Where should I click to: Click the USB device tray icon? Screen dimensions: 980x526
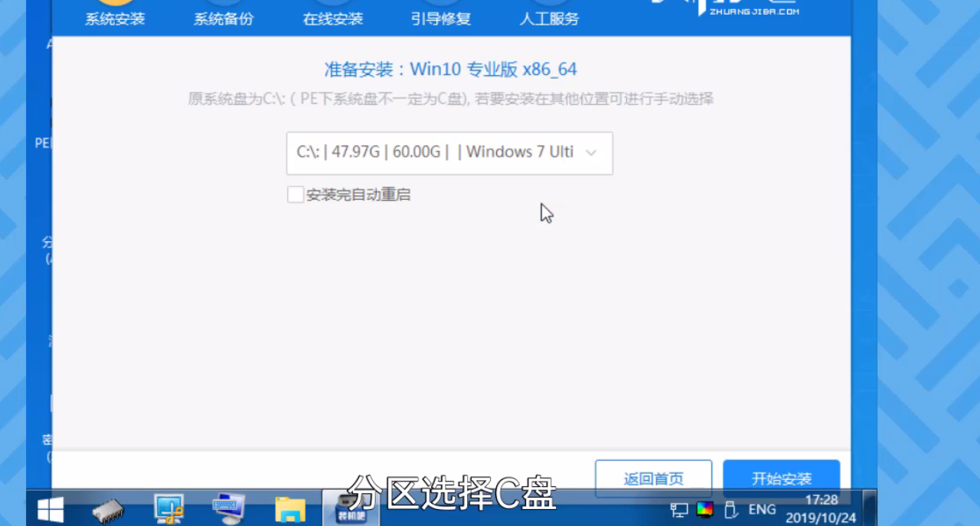730,510
